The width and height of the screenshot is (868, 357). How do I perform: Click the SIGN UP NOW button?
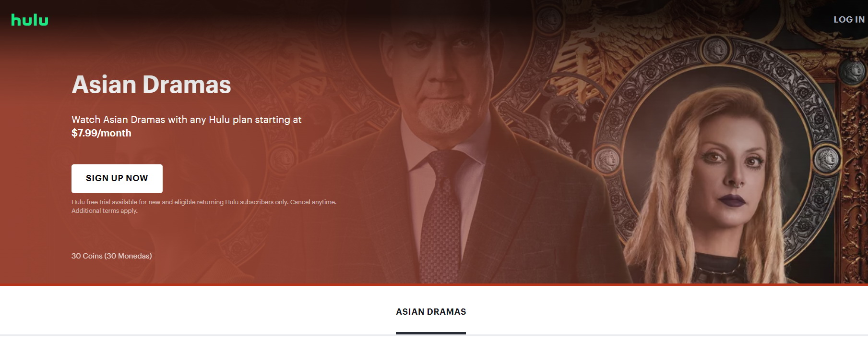(117, 178)
